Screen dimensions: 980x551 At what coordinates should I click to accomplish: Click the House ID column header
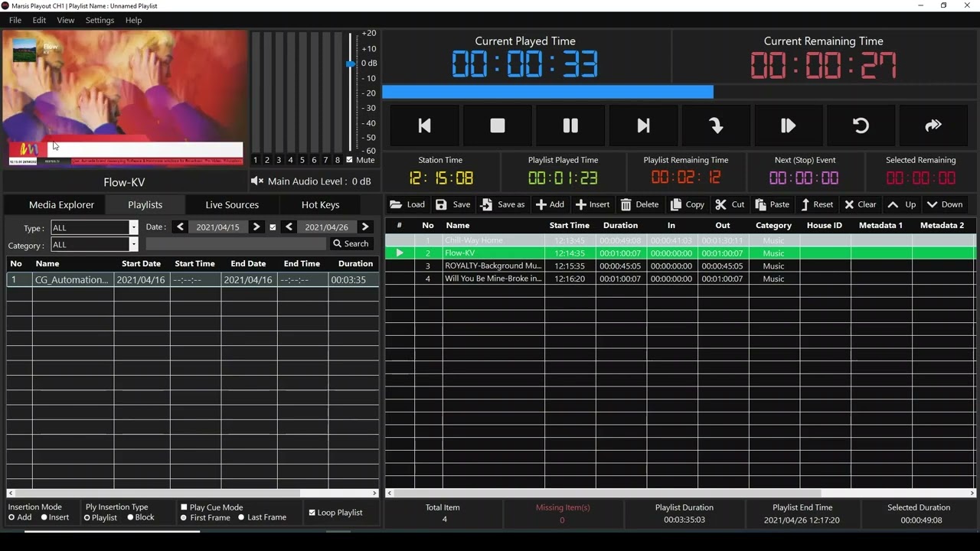pos(824,225)
